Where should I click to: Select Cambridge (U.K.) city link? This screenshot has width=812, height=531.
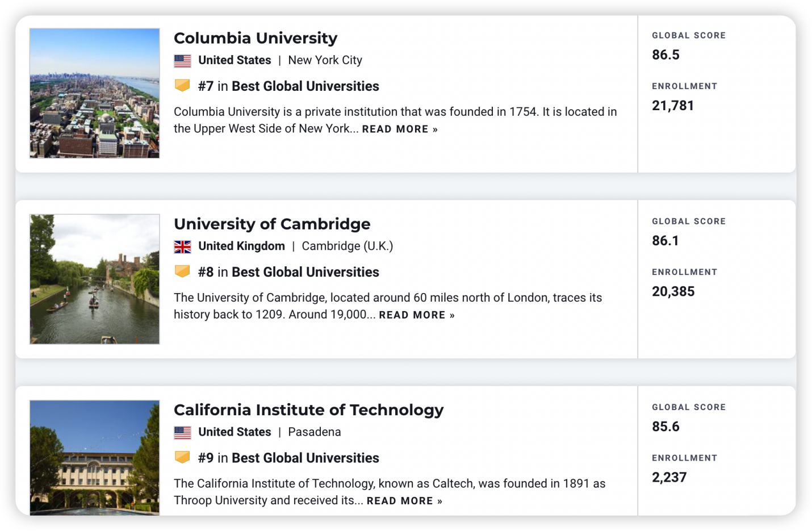(347, 246)
